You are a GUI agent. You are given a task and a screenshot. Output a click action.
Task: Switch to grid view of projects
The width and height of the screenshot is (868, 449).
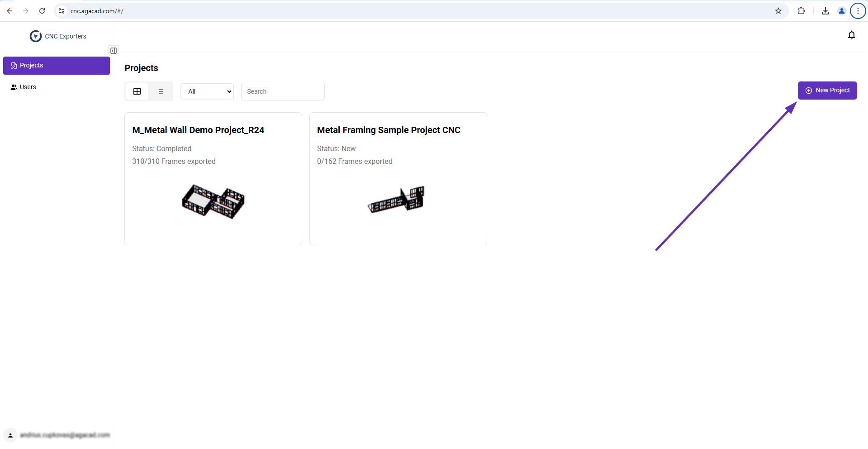[137, 91]
